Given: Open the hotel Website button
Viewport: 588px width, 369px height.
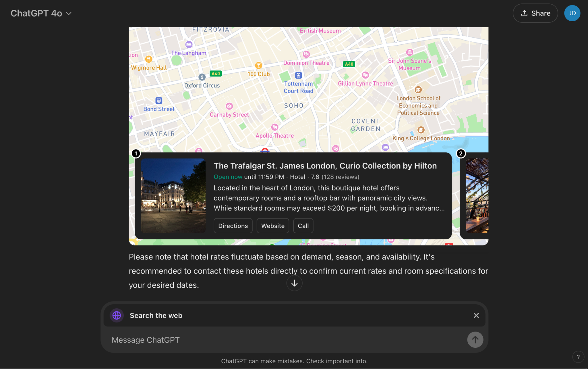Looking at the screenshot, I should (x=273, y=226).
